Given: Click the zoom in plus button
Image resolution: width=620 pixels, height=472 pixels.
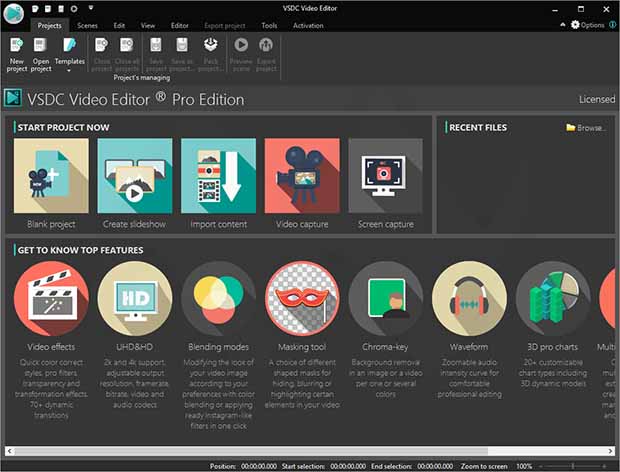Looking at the screenshot, I should tap(605, 466).
